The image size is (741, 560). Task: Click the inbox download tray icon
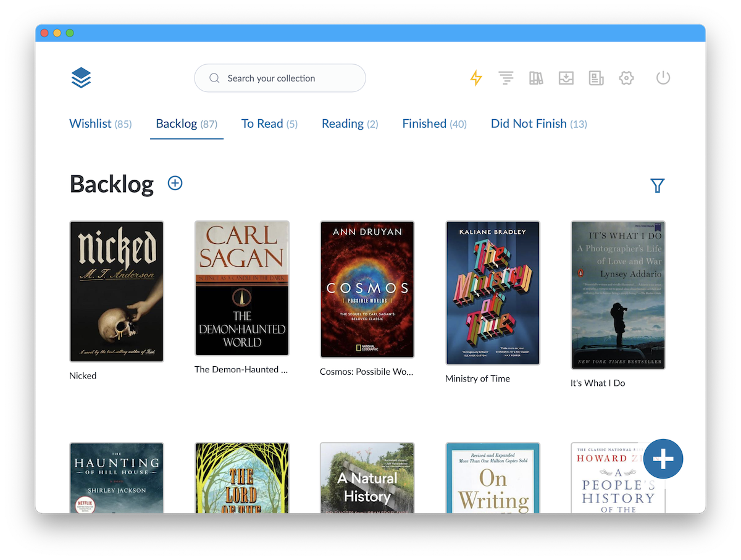566,78
